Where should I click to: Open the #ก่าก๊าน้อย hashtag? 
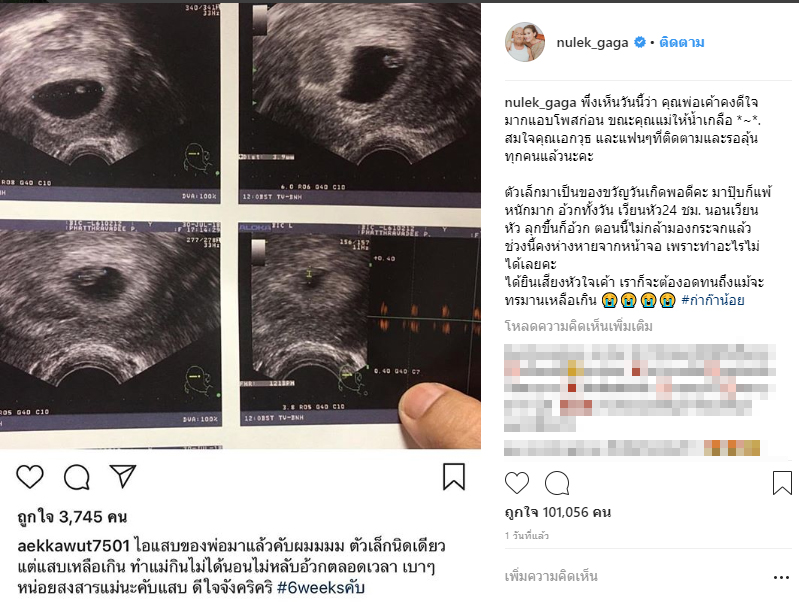coord(712,300)
